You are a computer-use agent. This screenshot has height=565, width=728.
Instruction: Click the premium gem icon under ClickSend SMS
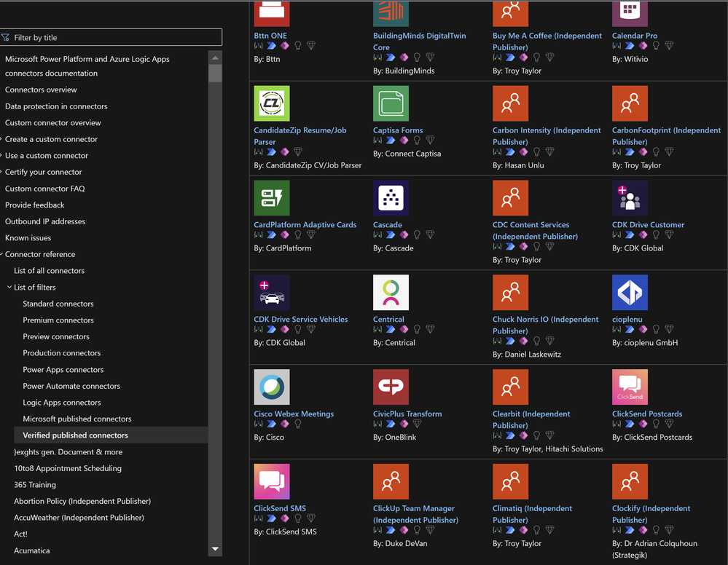coord(311,518)
